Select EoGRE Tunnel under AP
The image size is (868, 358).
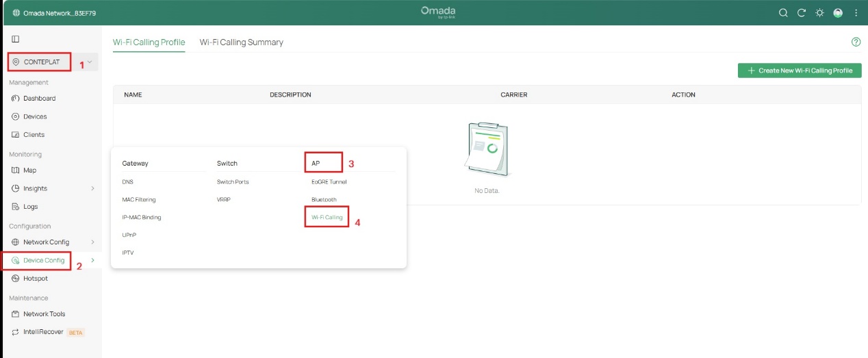[x=329, y=182]
